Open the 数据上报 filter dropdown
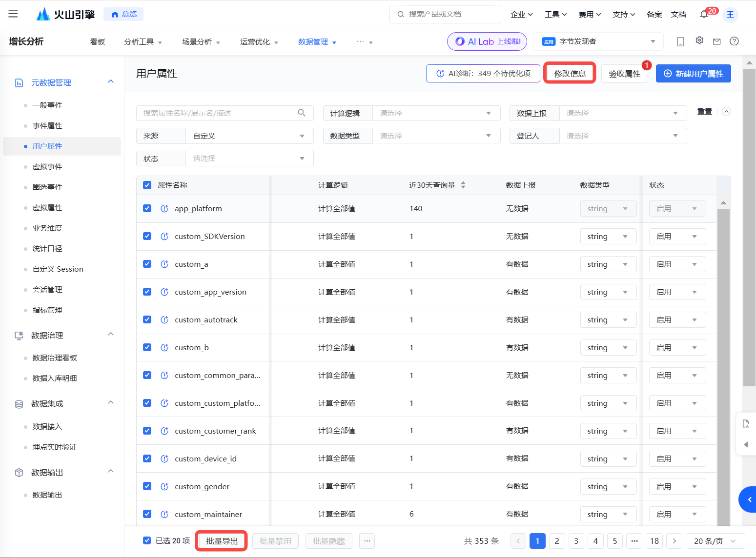The width and height of the screenshot is (756, 558). pyautogui.click(x=623, y=113)
